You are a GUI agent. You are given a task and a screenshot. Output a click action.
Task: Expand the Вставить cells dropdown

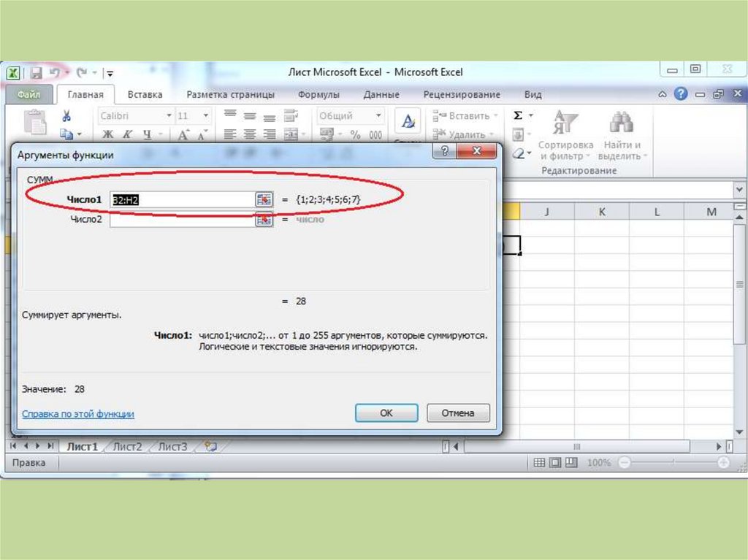point(495,116)
